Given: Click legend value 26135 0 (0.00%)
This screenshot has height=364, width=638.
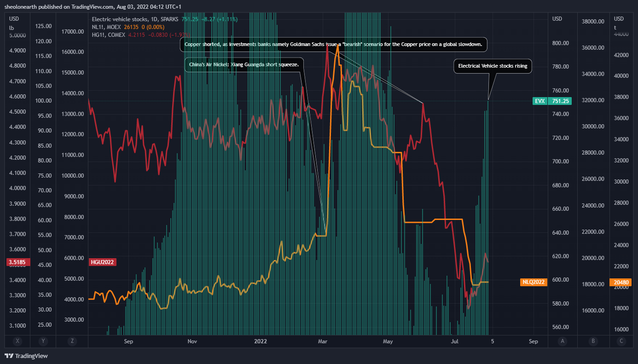Looking at the screenshot, I should click(144, 27).
